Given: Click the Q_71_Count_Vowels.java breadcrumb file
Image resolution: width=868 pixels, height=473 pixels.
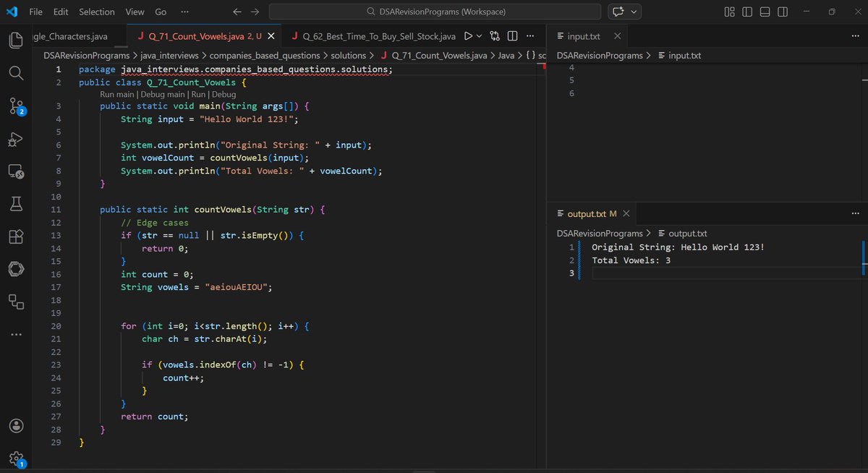Looking at the screenshot, I should click(433, 55).
